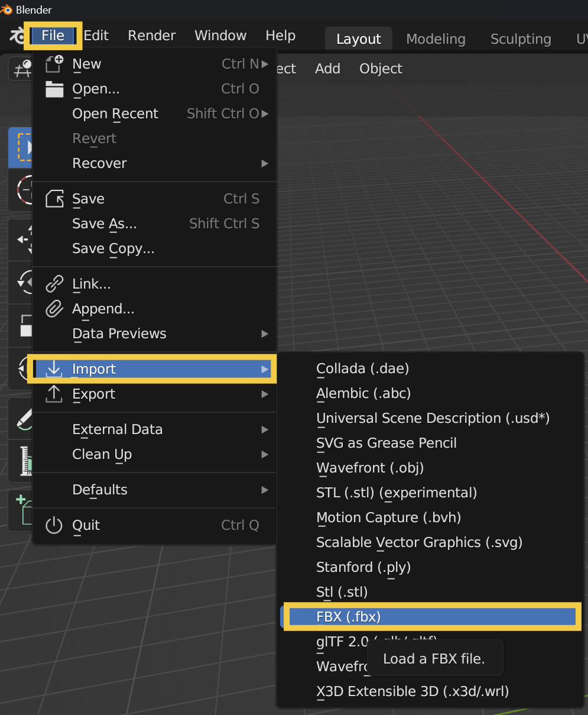Click the Link chain icon

tap(54, 284)
